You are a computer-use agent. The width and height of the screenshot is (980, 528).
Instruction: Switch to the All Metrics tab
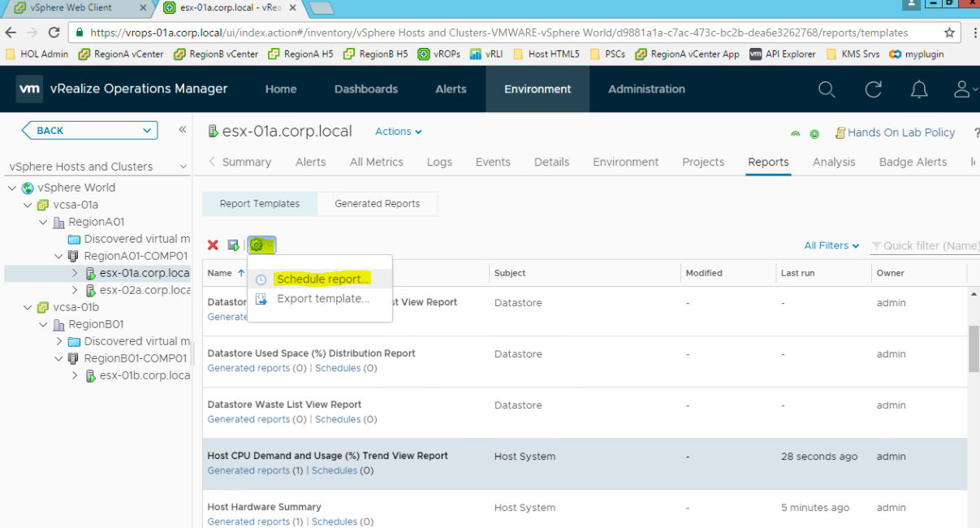click(x=377, y=162)
